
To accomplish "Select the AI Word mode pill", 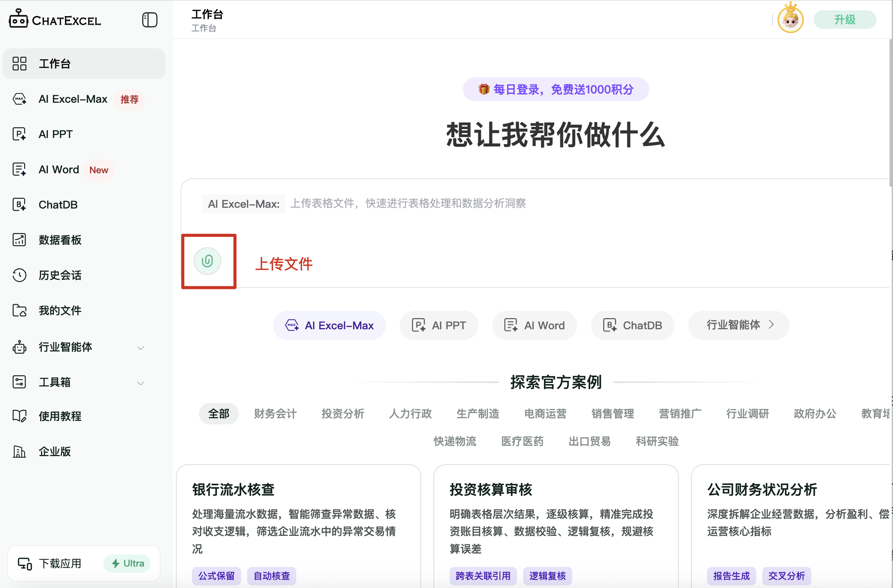I will [x=534, y=325].
